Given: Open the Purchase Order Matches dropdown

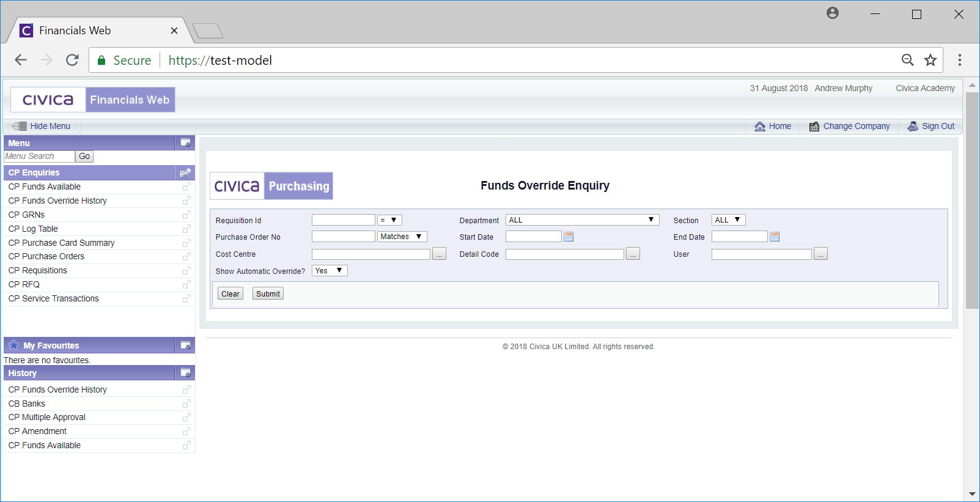Looking at the screenshot, I should [x=402, y=237].
